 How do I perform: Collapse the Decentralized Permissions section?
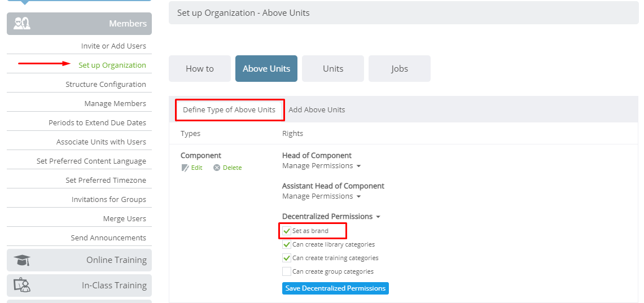(x=331, y=216)
